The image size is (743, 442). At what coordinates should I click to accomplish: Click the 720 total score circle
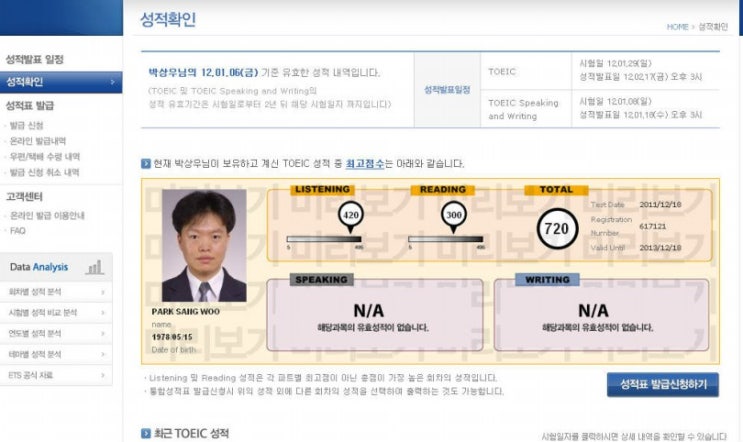coord(557,229)
